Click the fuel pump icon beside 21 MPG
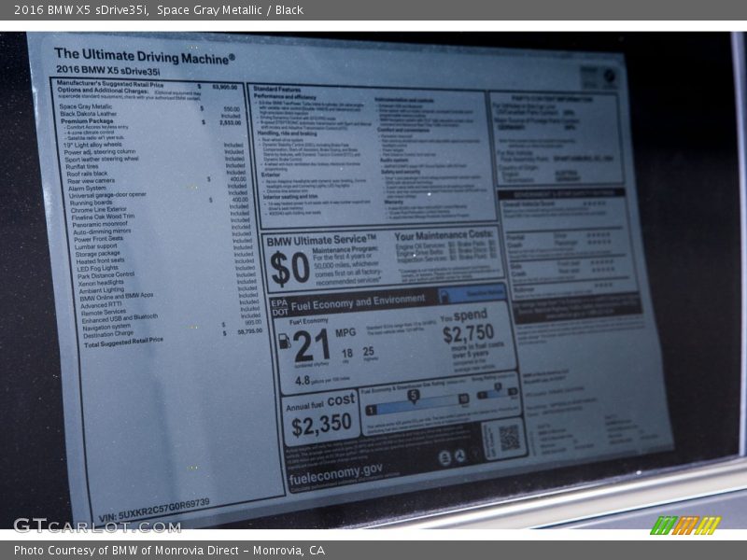 284,342
